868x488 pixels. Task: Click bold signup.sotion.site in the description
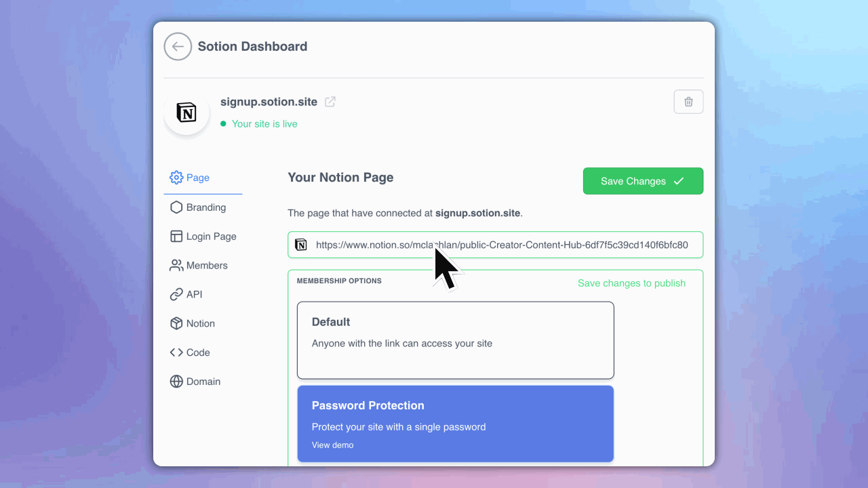[477, 213]
